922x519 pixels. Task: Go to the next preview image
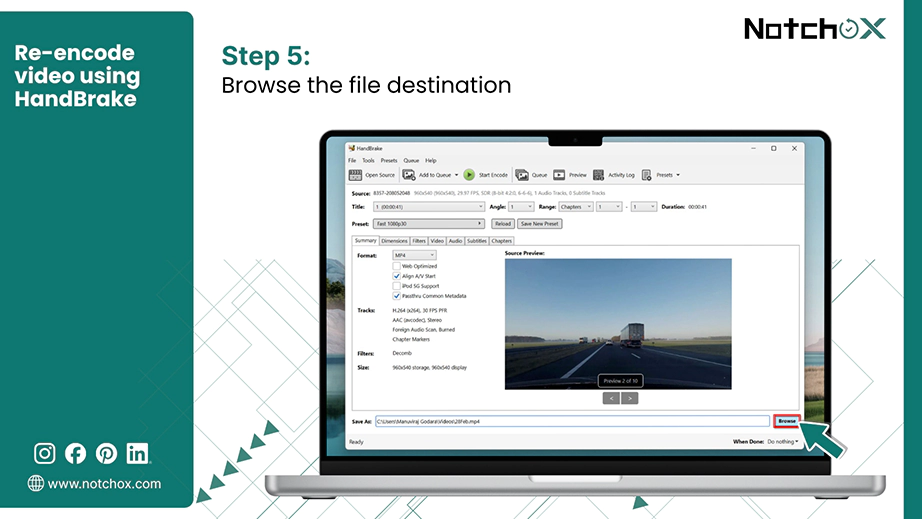tap(630, 399)
